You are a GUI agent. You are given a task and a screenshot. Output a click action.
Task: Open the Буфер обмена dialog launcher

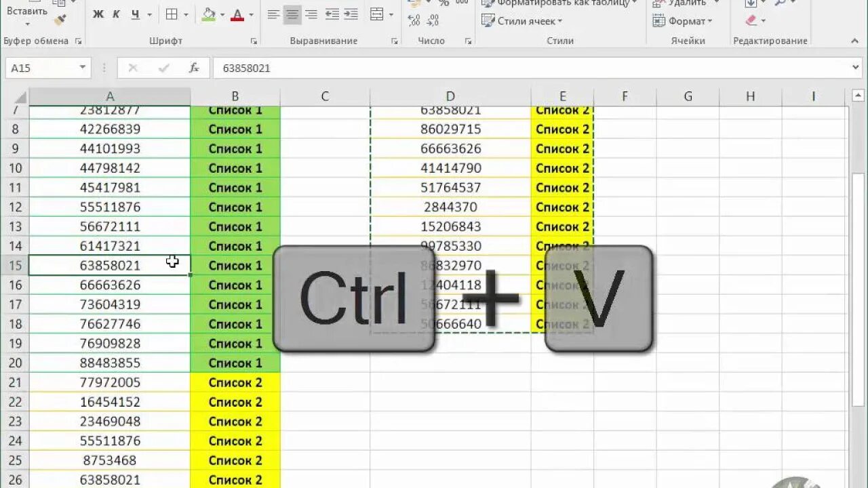click(79, 41)
